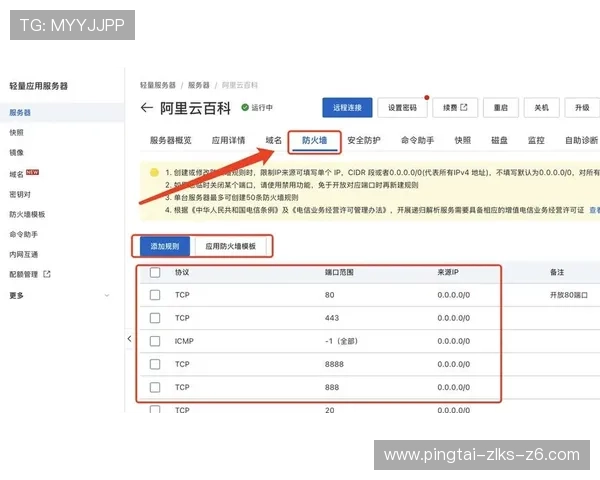Open 域名 in the left sidebar
The image size is (600, 480).
coord(16,174)
